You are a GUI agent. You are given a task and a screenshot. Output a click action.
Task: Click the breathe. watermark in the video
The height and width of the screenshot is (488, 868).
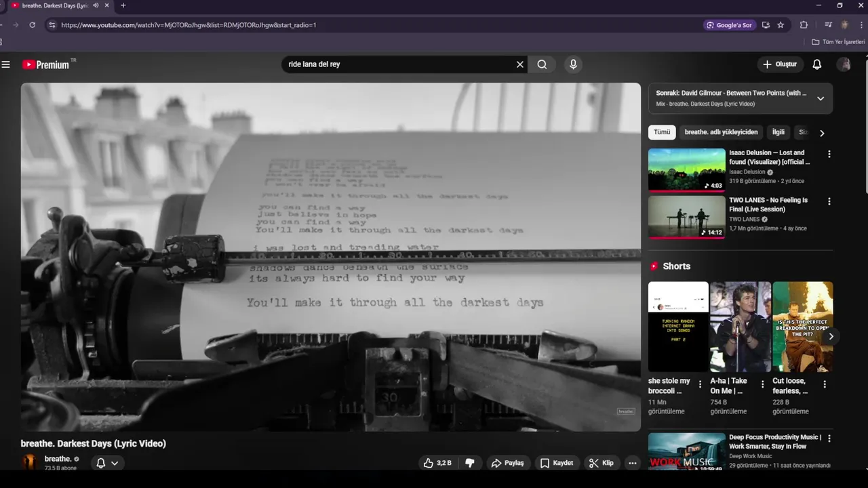pos(626,411)
